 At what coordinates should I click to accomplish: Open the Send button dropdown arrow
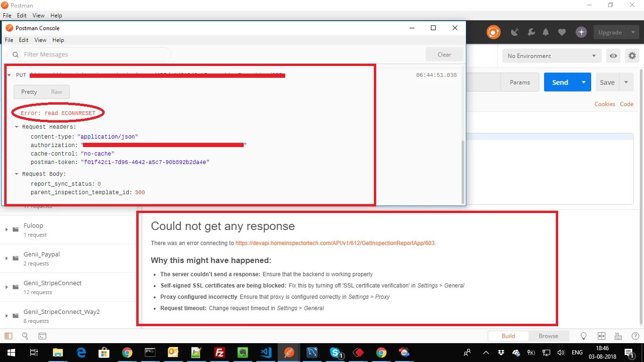click(583, 82)
